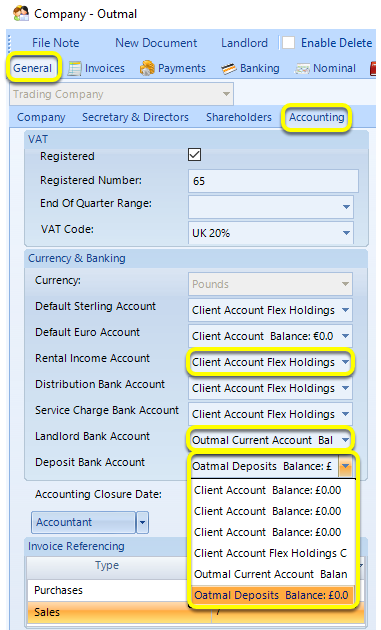Uncheck the VAT Registered checkbox
This screenshot has height=630, width=381.
pyautogui.click(x=195, y=155)
